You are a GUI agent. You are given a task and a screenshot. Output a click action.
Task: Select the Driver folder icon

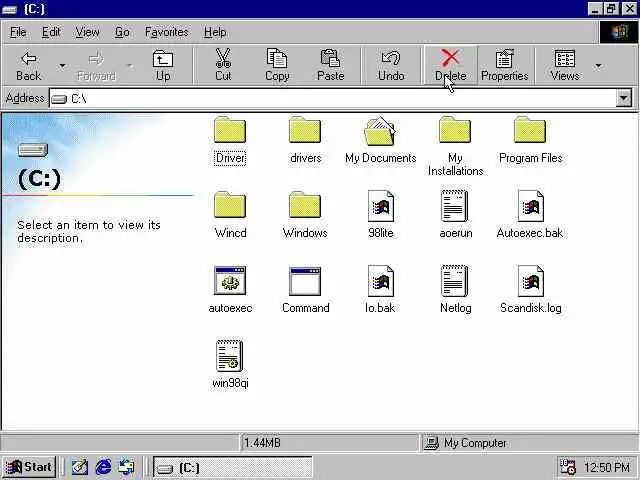[x=230, y=131]
